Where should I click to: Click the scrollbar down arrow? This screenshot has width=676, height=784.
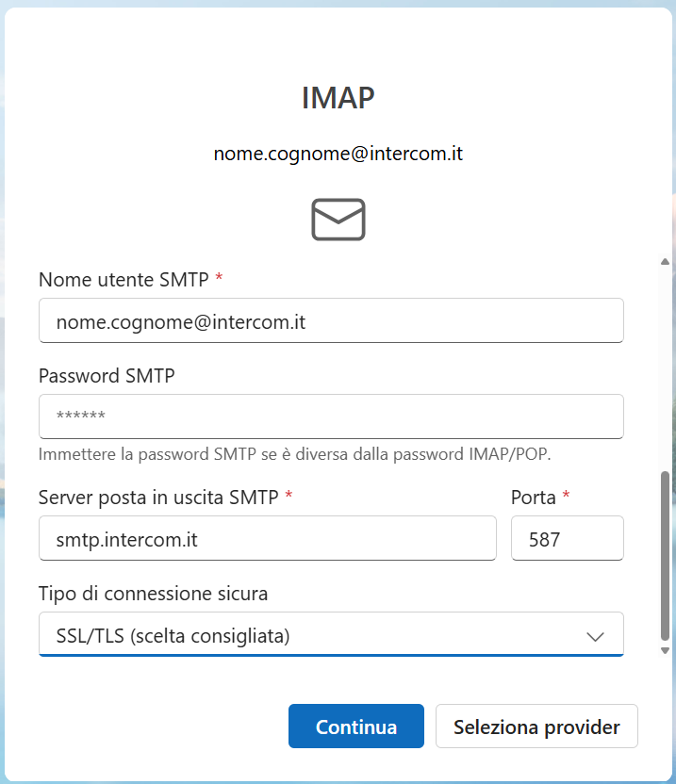tap(665, 650)
